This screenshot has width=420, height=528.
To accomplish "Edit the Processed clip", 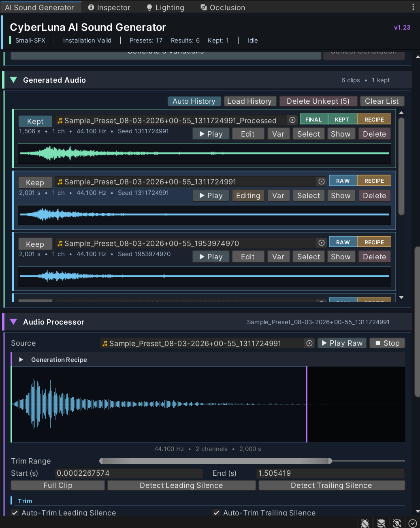I will tap(248, 134).
